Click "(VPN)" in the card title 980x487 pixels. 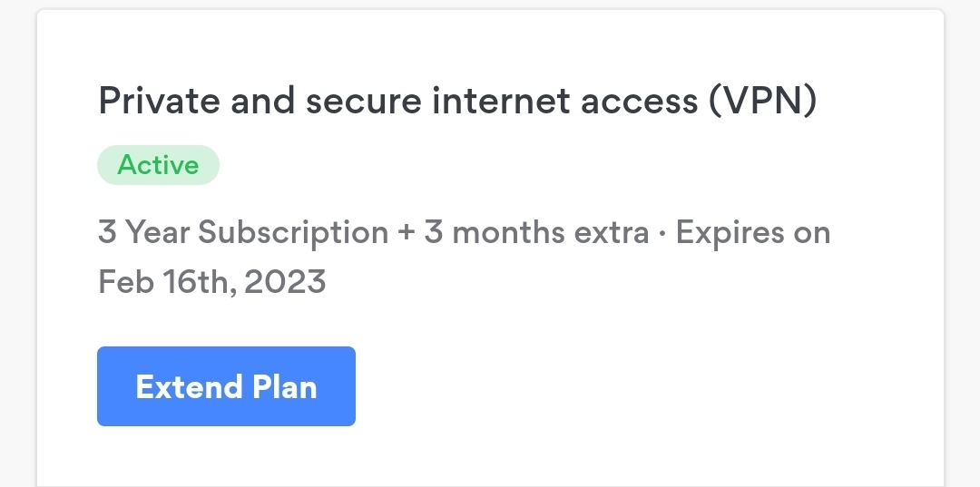pyautogui.click(x=762, y=101)
